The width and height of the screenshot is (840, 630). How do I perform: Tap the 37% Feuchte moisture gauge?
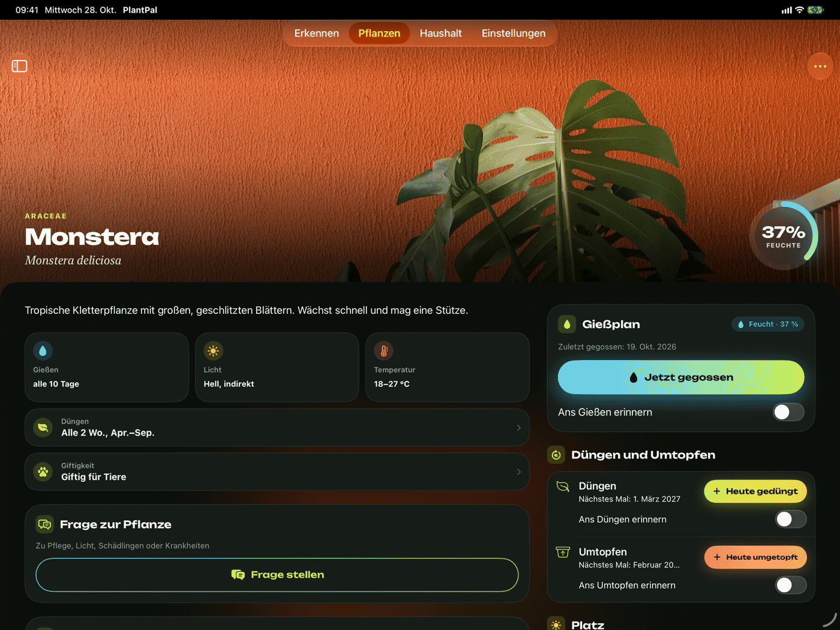coord(784,236)
